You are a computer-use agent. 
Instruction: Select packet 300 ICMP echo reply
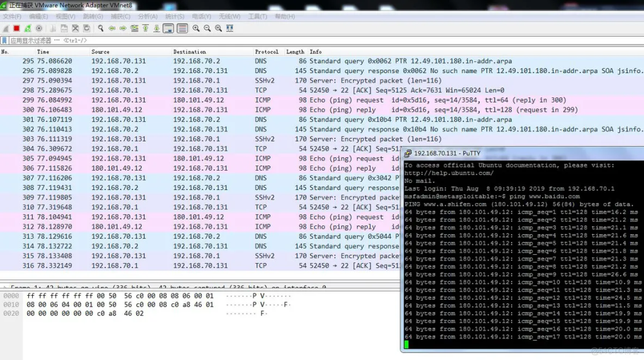(322, 110)
